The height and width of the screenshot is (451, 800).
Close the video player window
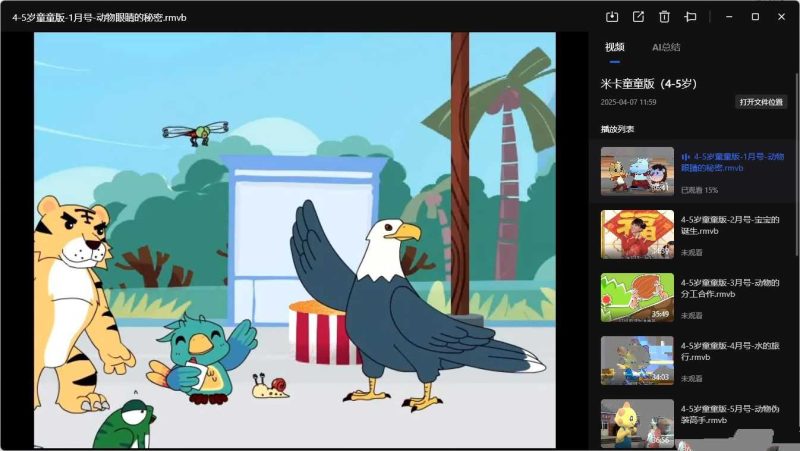[x=781, y=17]
